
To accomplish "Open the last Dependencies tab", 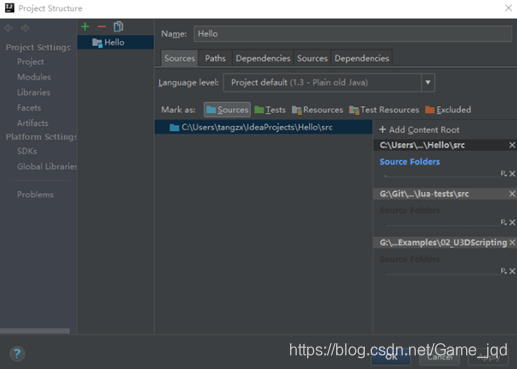I will point(362,58).
